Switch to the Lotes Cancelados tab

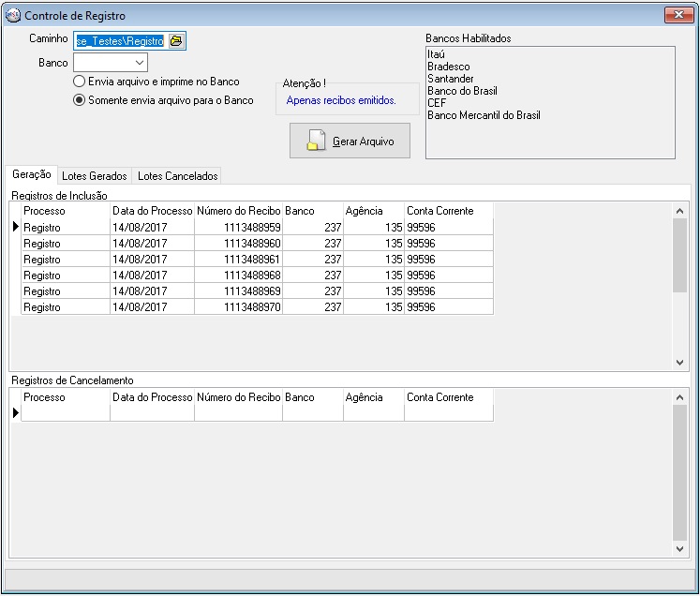click(177, 176)
